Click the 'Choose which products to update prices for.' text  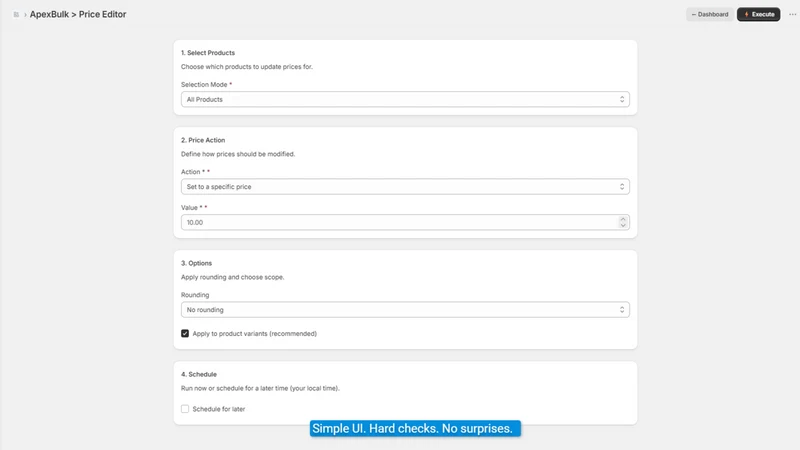coord(247,67)
